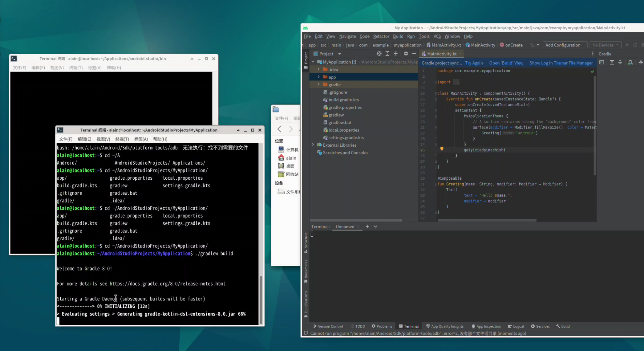Click Gradle panel collapse all icon
The width and height of the screenshot is (644, 351).
(x=620, y=63)
